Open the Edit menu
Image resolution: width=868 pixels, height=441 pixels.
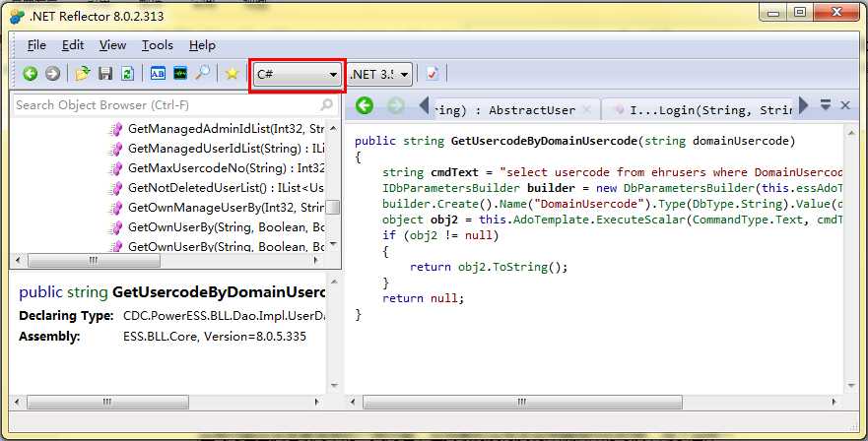[x=73, y=45]
